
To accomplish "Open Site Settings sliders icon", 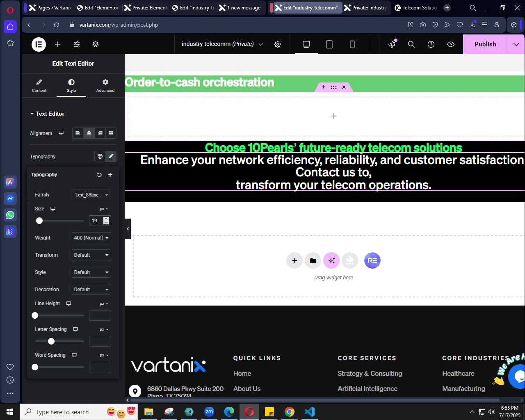I will click(77, 44).
